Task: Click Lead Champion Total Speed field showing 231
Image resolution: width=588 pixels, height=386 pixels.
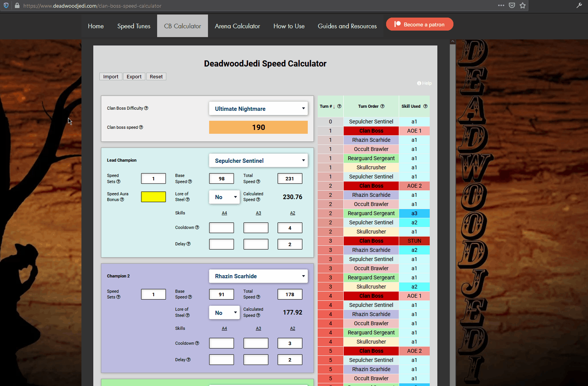Action: coord(290,178)
